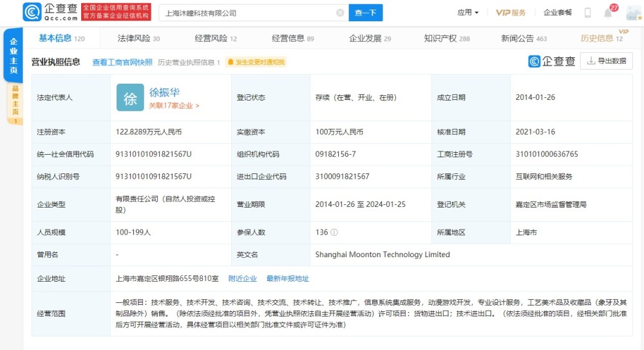Click 发生变更时通知我 alert button
Screen dimensions: 644x350
(x=256, y=62)
